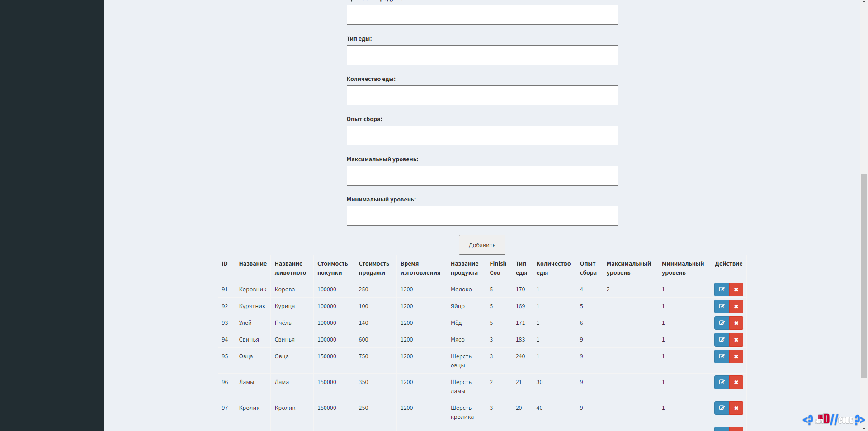Delete the Ламы row
Viewport: 868px width, 431px height.
point(736,382)
